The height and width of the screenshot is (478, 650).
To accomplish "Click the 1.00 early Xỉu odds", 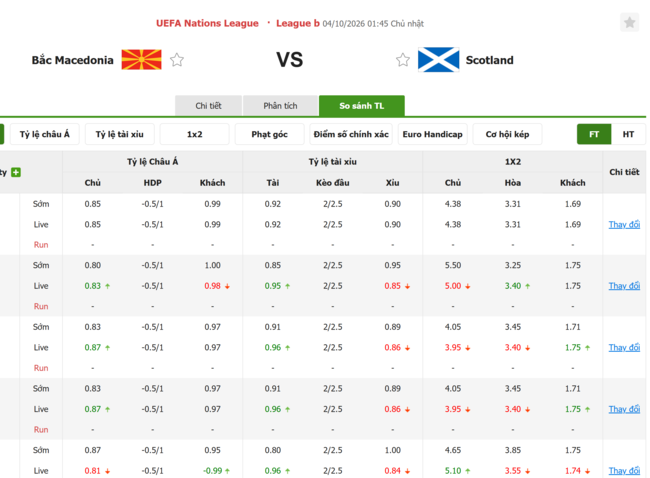I will click(x=393, y=450).
